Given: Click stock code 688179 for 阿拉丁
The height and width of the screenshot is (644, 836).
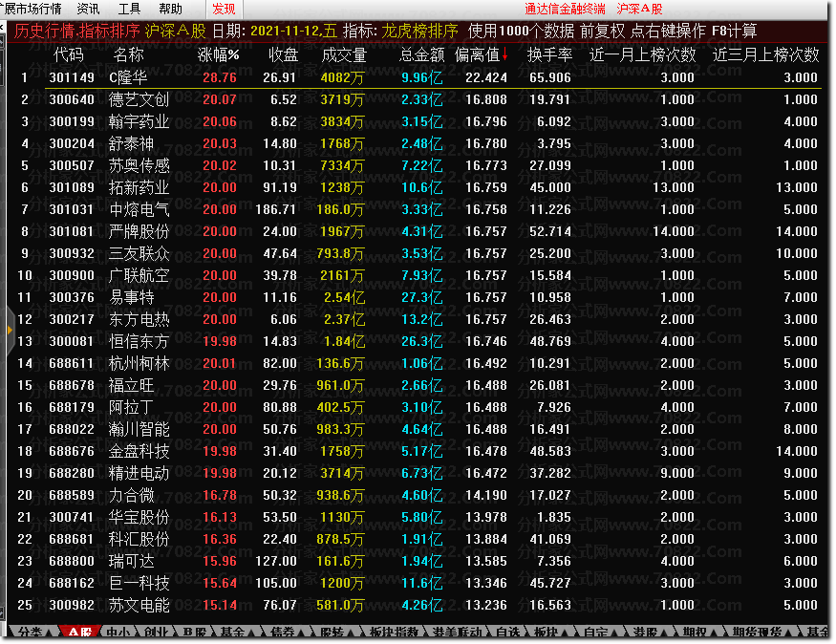Looking at the screenshot, I should click(72, 407).
